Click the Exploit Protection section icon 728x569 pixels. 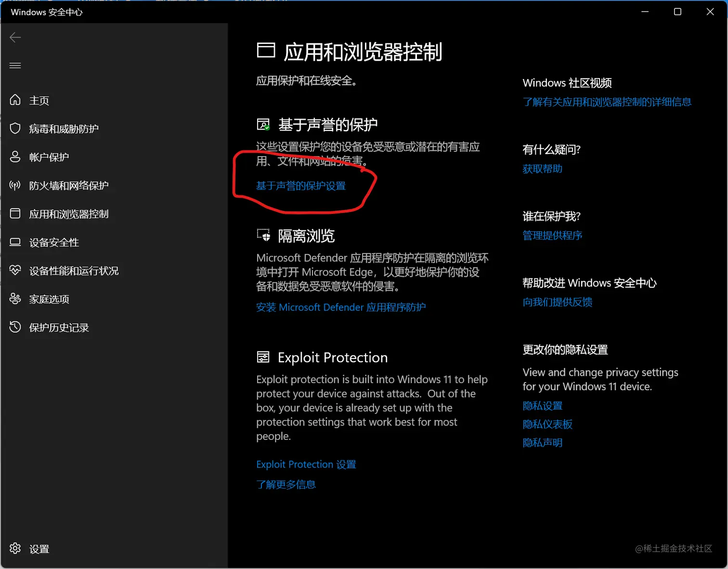click(x=263, y=357)
